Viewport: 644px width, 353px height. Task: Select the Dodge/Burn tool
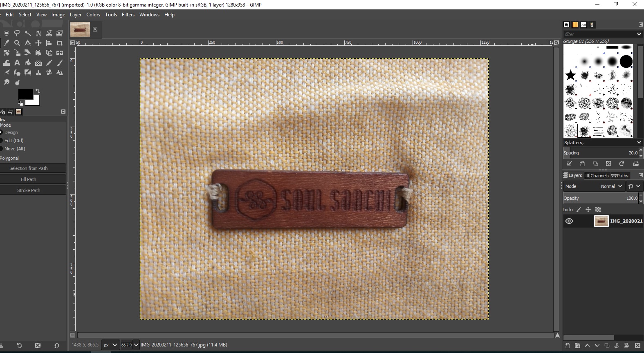(17, 82)
